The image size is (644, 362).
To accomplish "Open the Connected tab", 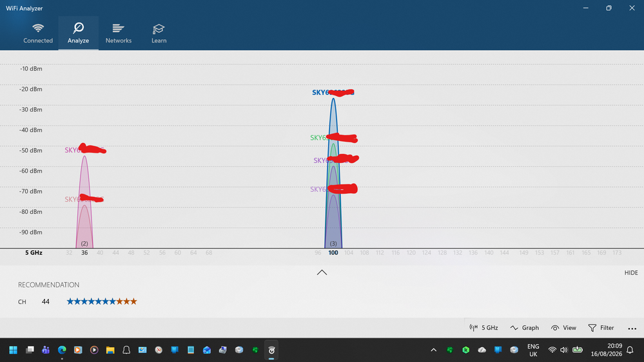I will click(x=38, y=33).
